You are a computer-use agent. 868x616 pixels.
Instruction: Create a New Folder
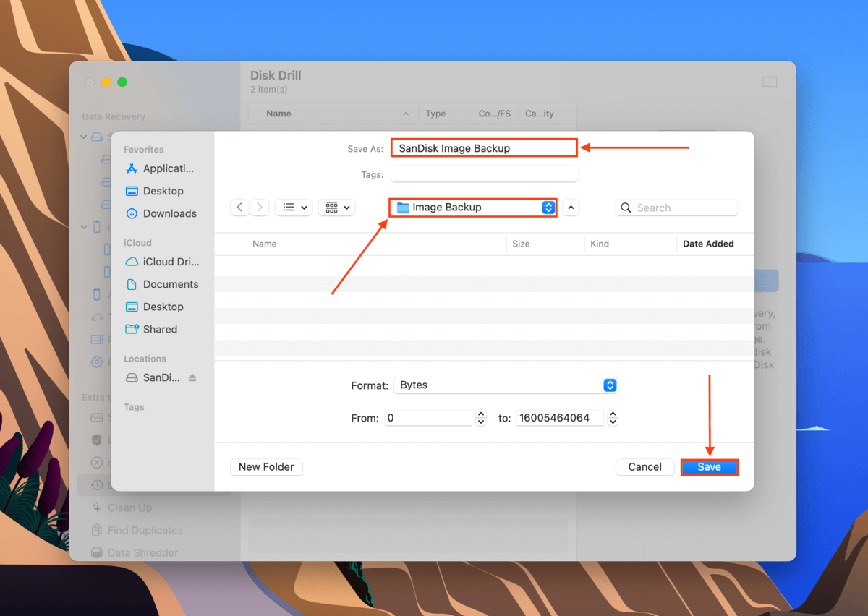point(266,467)
